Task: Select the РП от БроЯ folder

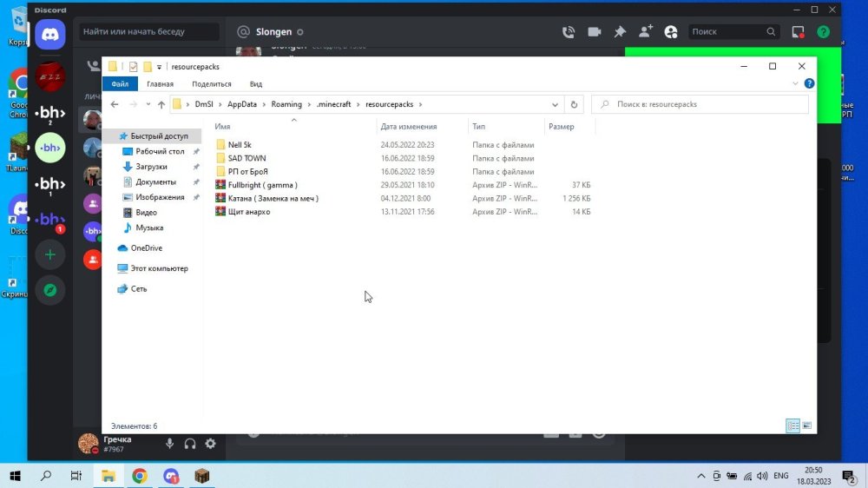Action: coord(248,172)
